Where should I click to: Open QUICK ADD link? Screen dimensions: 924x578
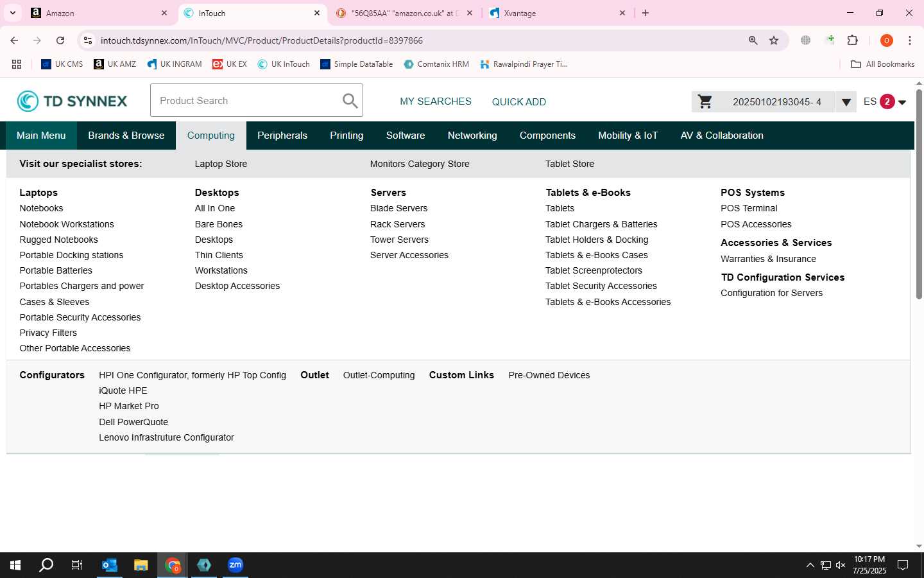pos(519,102)
